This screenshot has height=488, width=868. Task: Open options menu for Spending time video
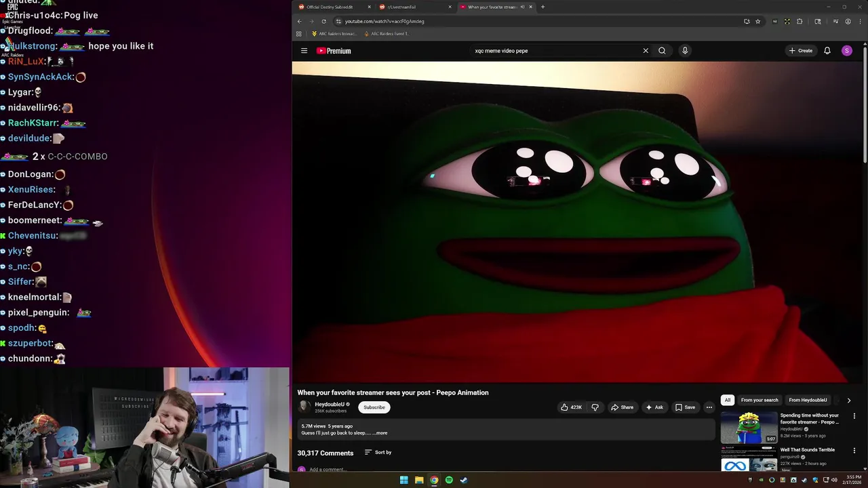854,415
